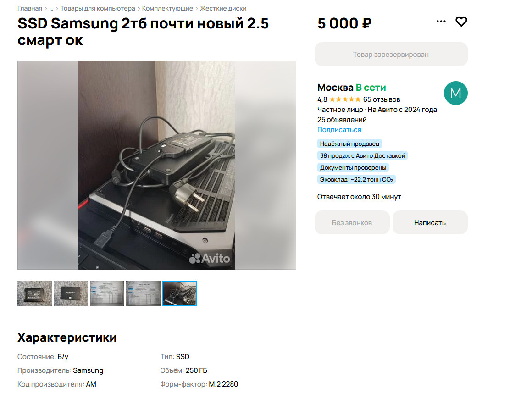Click the Написать message button
532x398 pixels.
(430, 222)
